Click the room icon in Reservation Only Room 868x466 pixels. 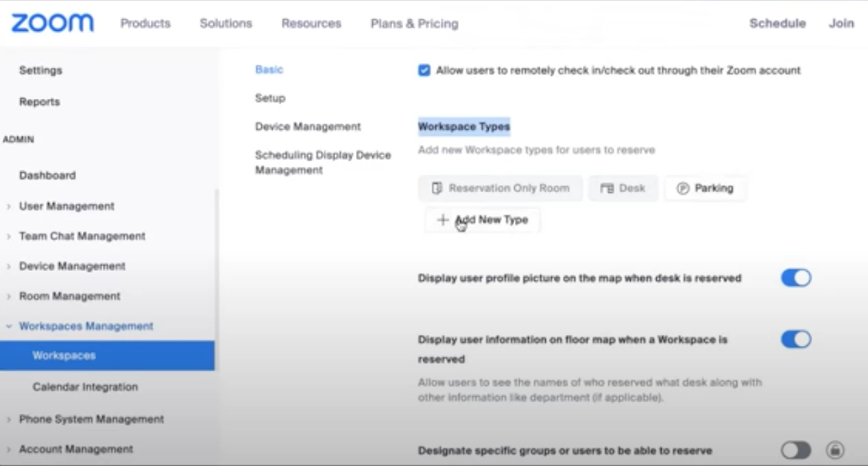coord(437,188)
